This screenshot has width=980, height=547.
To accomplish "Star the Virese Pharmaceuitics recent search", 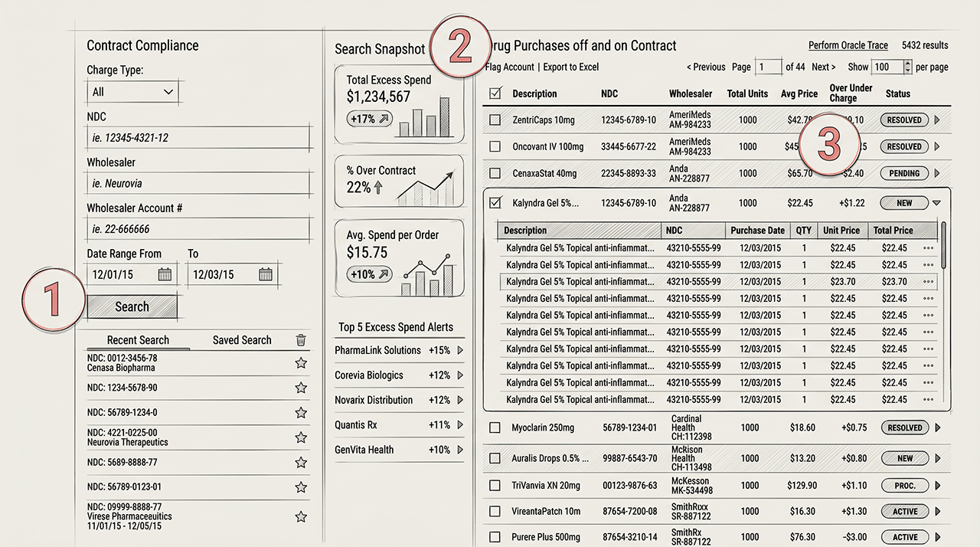I will (x=301, y=517).
